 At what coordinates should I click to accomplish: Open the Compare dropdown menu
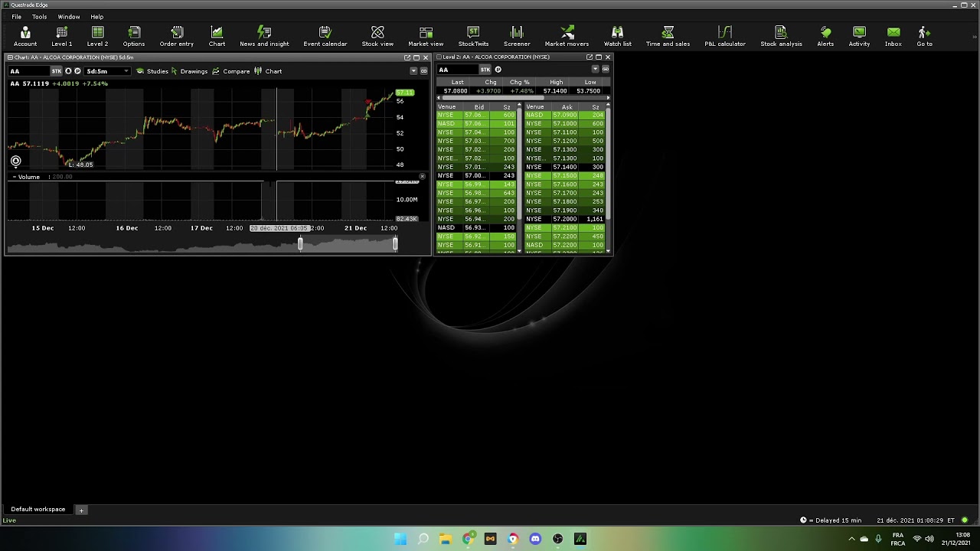pyautogui.click(x=231, y=71)
